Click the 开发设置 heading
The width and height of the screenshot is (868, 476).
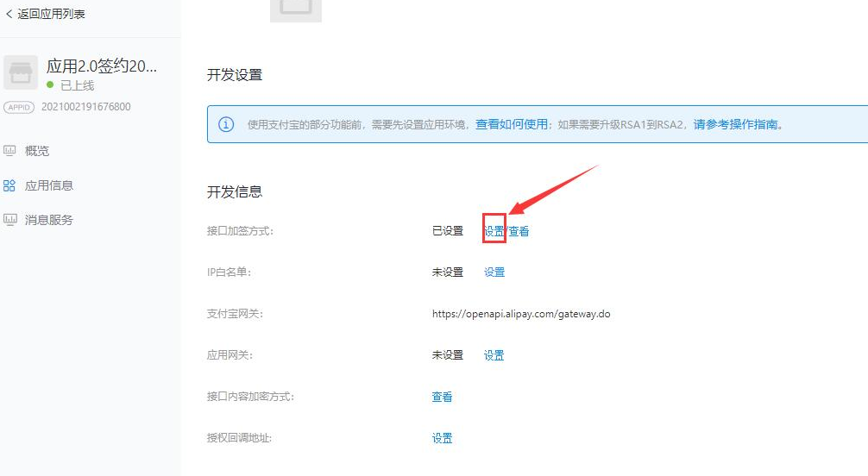click(234, 75)
